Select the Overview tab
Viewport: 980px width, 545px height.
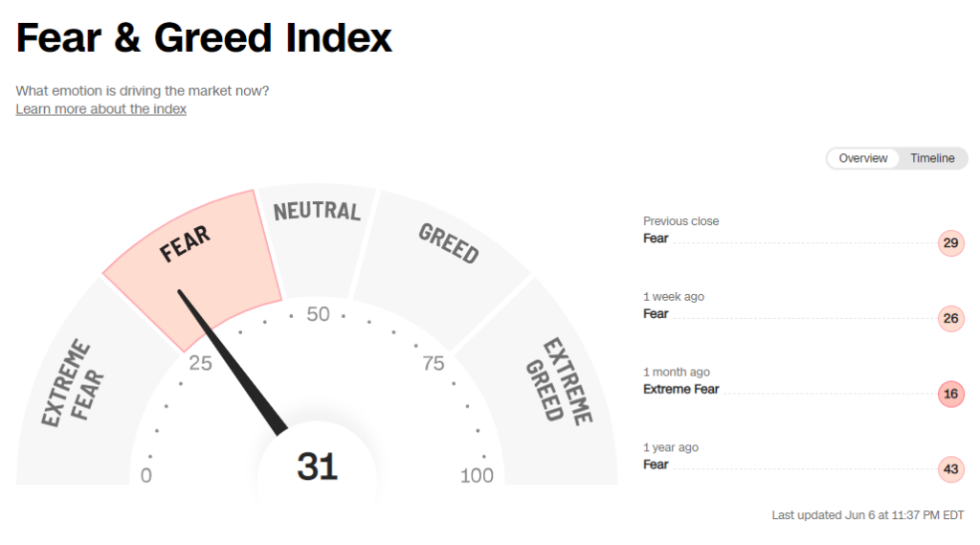pos(862,158)
